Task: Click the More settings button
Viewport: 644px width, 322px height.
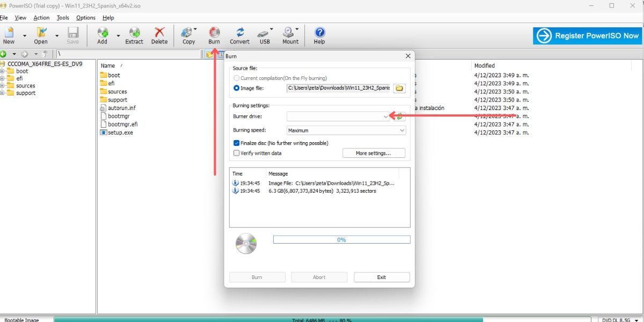Action: (373, 153)
